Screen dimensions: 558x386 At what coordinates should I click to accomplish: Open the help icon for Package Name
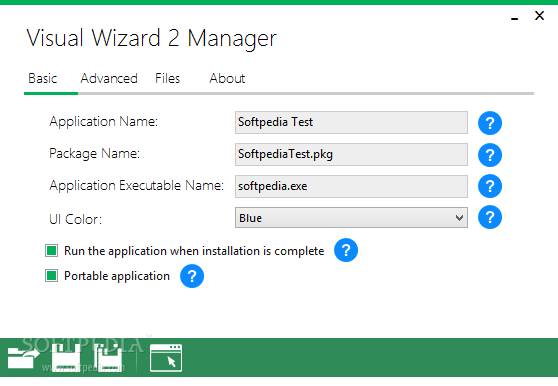click(x=490, y=155)
